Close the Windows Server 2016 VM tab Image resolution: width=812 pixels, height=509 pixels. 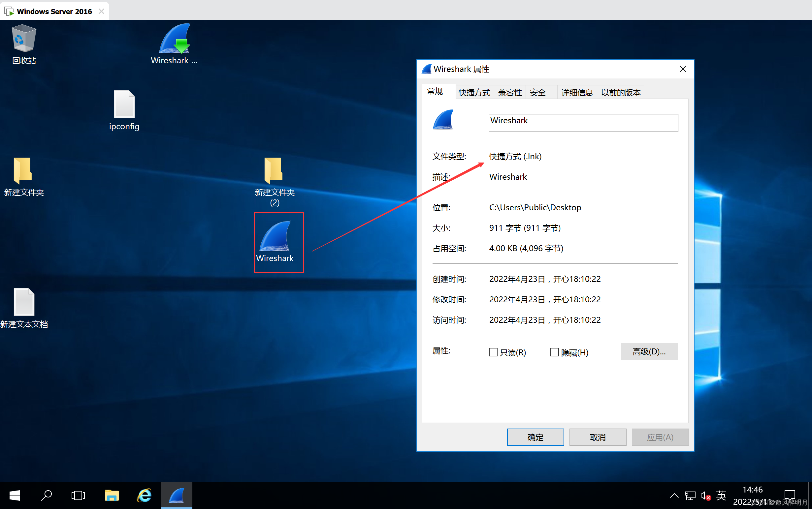click(x=101, y=12)
